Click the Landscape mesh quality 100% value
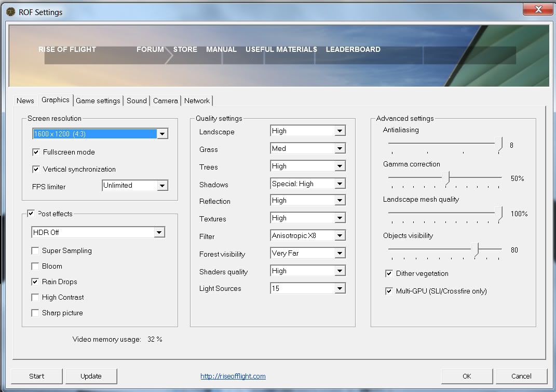 pyautogui.click(x=519, y=214)
